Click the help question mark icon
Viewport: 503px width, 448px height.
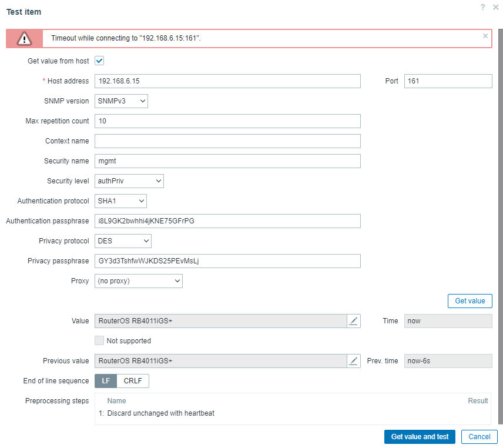482,7
